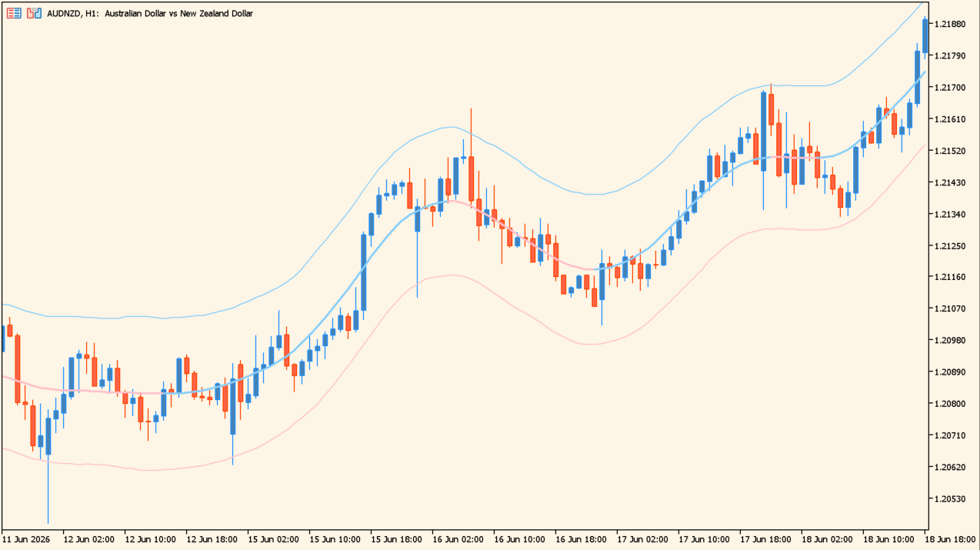
Task: Click the 15 Jun 18:00 time label
Action: click(396, 539)
